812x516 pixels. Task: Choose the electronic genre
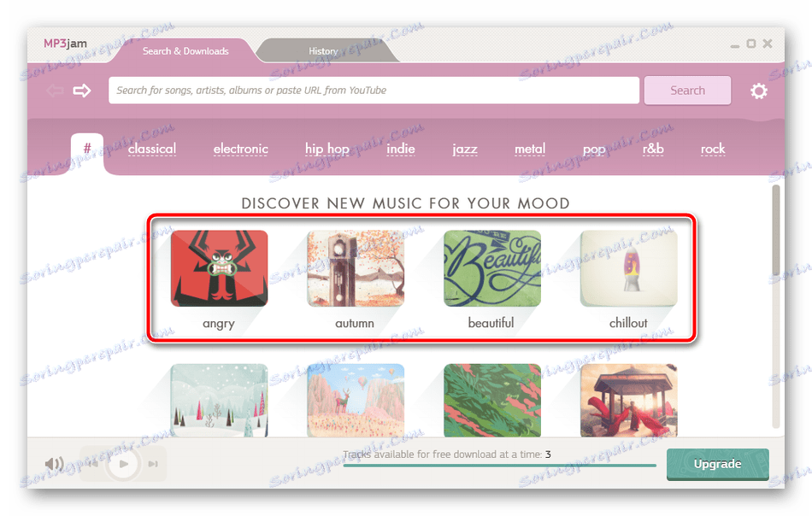pyautogui.click(x=241, y=149)
